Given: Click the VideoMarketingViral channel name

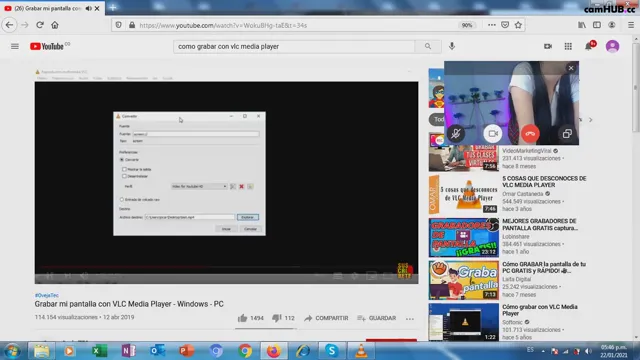Looking at the screenshot, I should 527,151.
